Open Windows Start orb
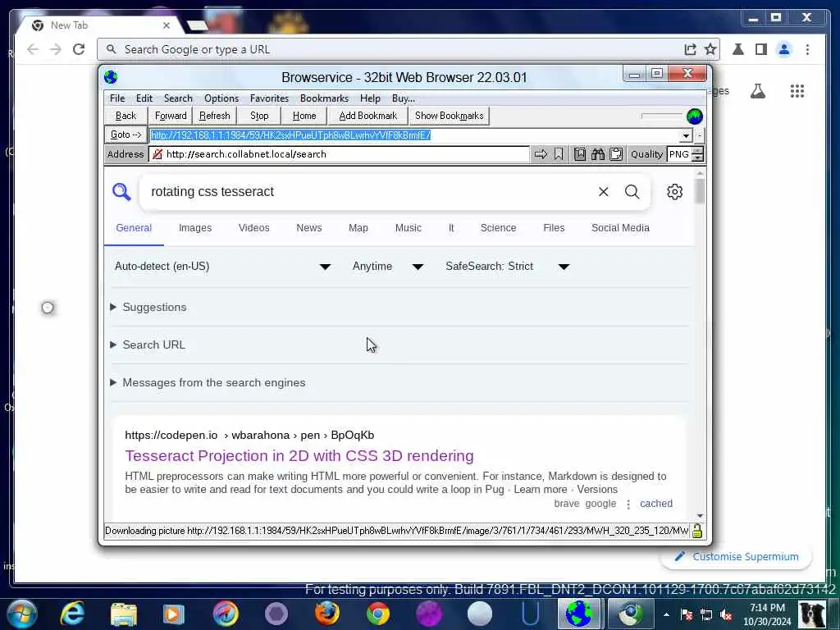Viewport: 840px width, 630px height. point(22,614)
